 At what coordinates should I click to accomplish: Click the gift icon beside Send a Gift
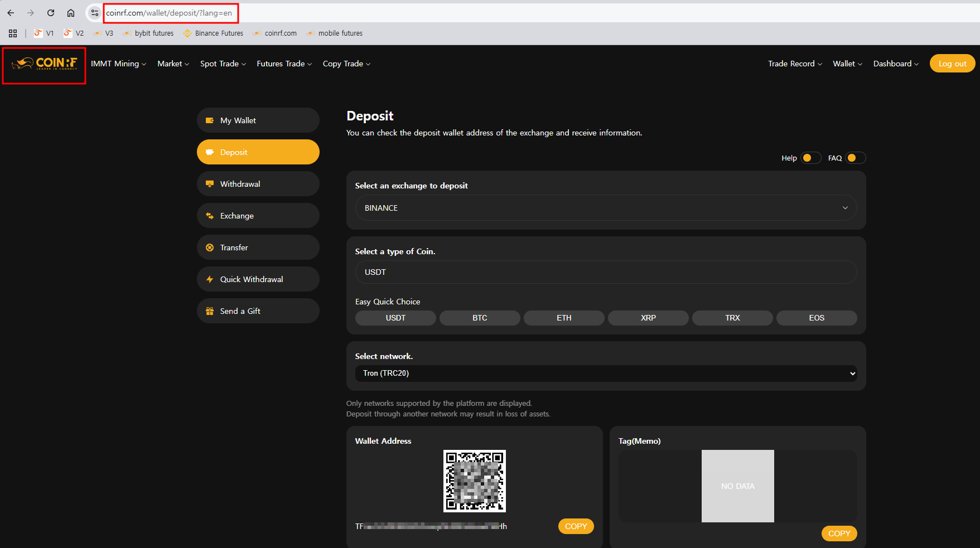coord(210,311)
